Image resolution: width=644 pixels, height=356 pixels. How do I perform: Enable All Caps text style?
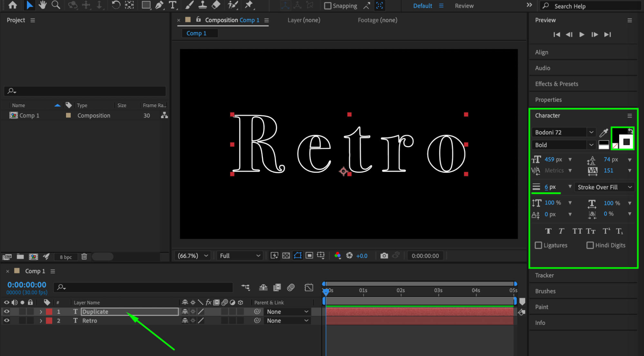(x=577, y=231)
